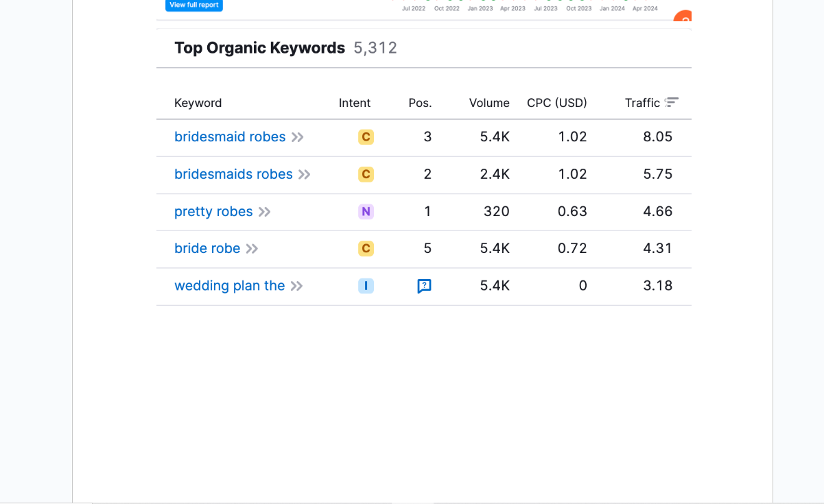Click the View full report button
Image resolution: width=824 pixels, height=504 pixels.
point(194,5)
